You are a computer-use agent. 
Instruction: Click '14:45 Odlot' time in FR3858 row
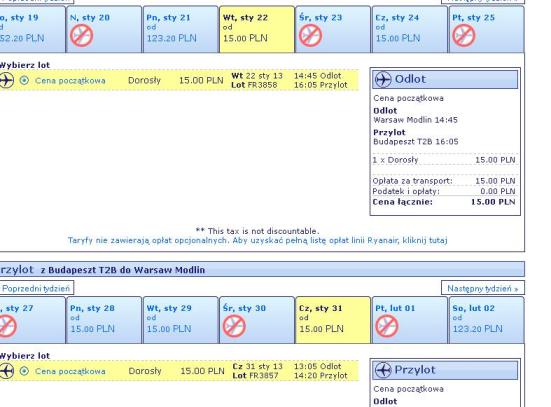(318, 76)
